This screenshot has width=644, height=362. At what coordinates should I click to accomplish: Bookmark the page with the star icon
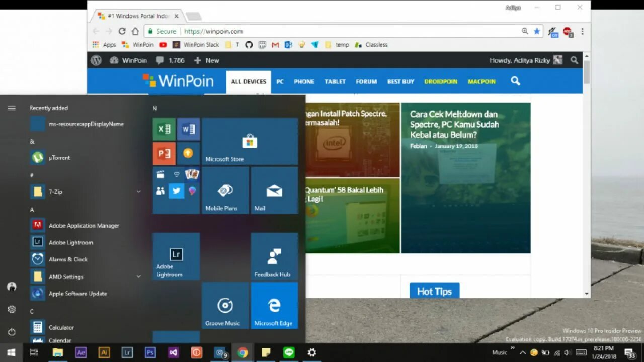(x=537, y=31)
